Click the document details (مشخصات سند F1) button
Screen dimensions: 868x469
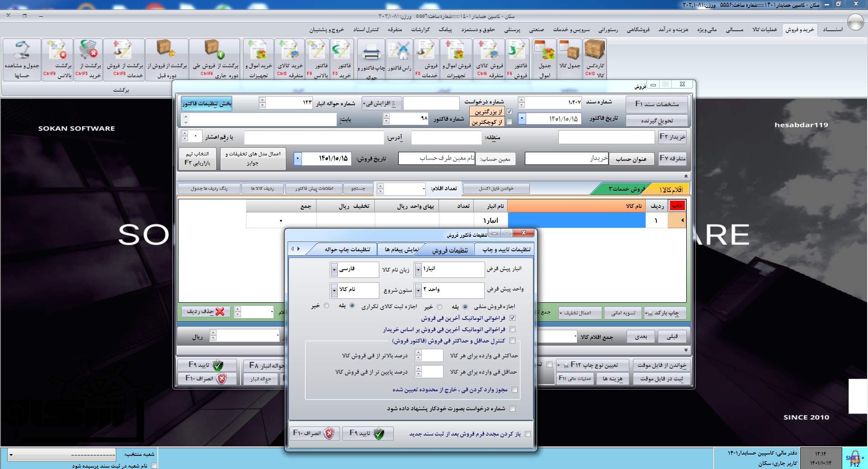[x=656, y=104]
